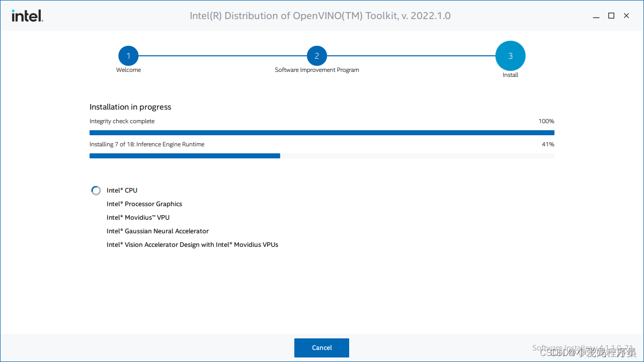Click the Software Improvement Program label
The image size is (644, 362).
coord(317,70)
